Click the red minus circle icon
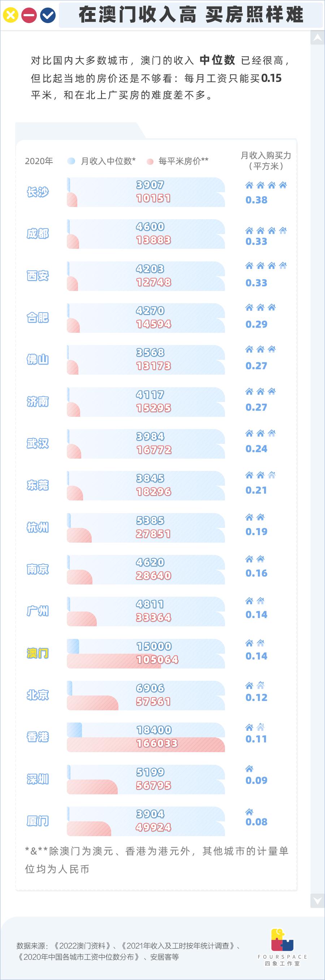This screenshot has height=980, width=325. tap(29, 15)
